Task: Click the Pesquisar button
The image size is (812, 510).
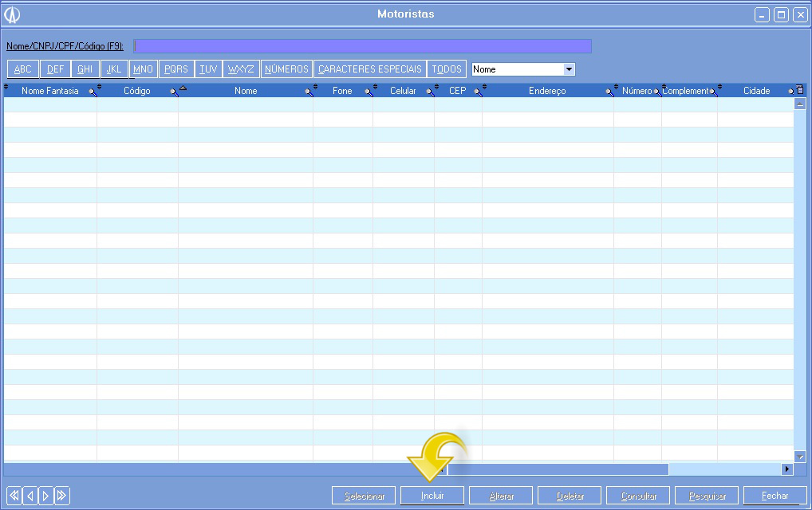Action: 707,496
